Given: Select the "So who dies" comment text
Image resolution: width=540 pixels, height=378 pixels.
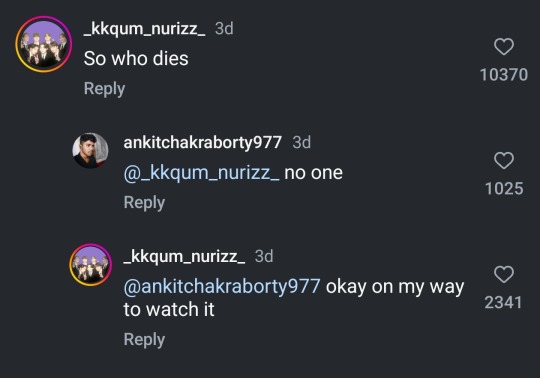Looking at the screenshot, I should (x=136, y=59).
